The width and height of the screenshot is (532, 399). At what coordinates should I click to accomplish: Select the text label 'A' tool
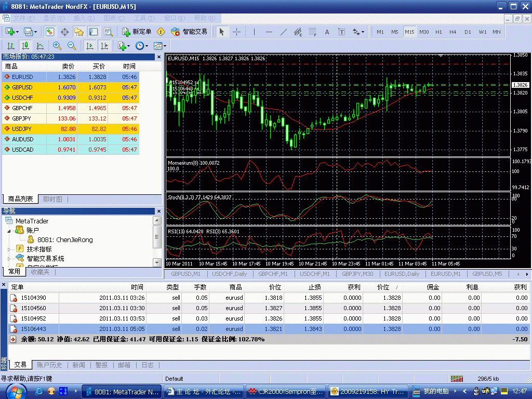[327, 32]
